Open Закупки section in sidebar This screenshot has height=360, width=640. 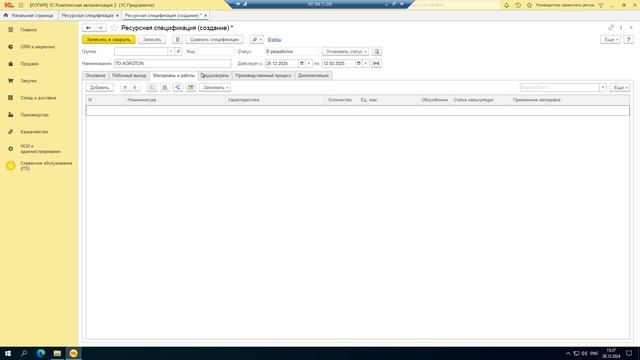[29, 81]
